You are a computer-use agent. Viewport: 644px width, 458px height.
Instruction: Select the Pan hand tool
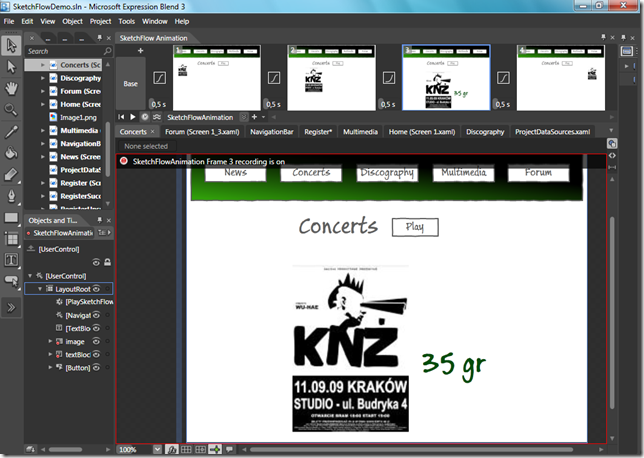(11, 88)
